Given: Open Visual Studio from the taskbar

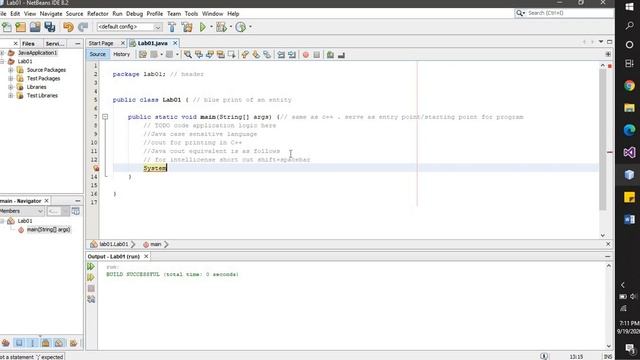Looking at the screenshot, I should (629, 152).
